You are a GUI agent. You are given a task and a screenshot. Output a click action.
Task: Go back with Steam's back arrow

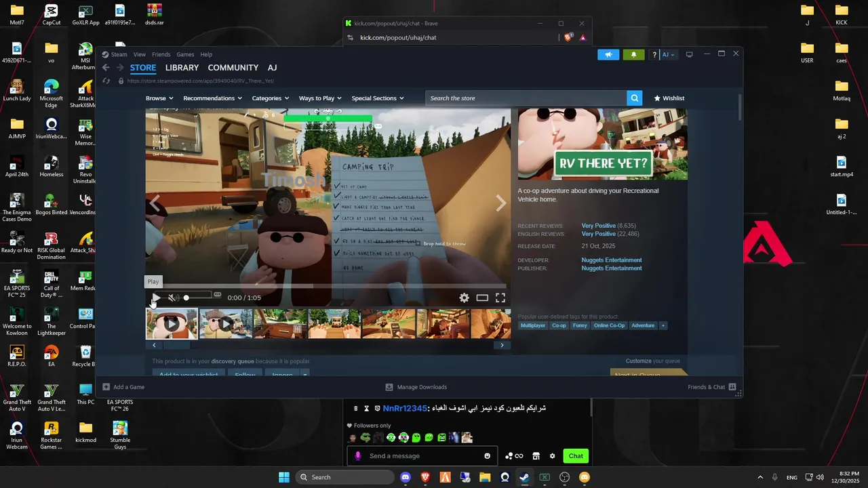coord(106,68)
